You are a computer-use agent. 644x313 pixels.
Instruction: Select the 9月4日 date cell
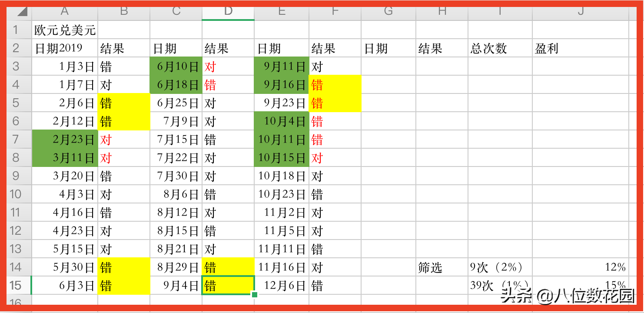(x=176, y=286)
